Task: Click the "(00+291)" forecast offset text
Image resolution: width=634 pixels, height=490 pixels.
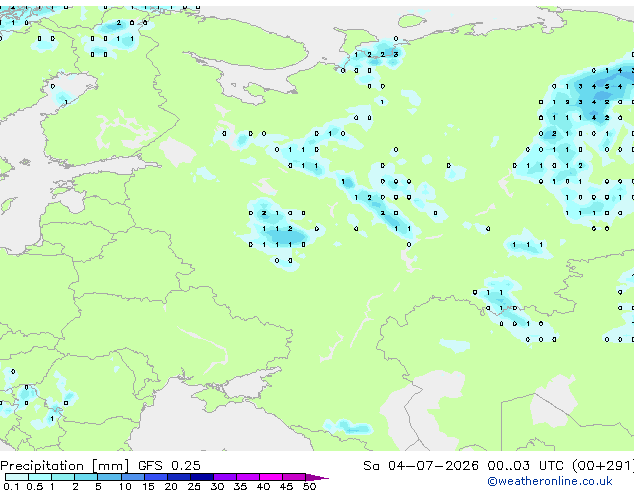Action: 603,466
